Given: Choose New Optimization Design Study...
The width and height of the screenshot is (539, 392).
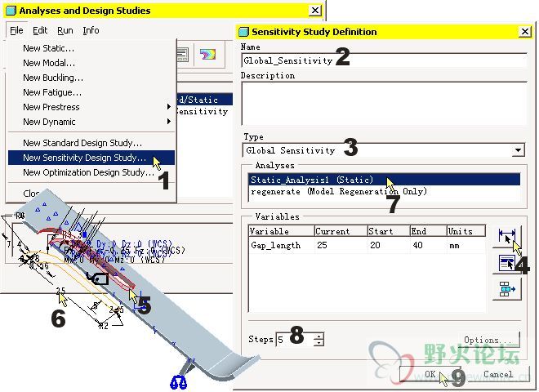Looking at the screenshot, I should 92,172.
